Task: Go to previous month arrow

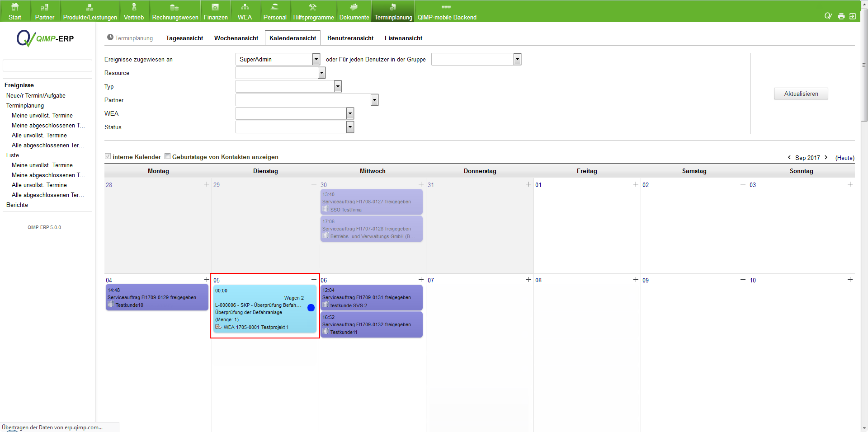Action: [x=789, y=157]
